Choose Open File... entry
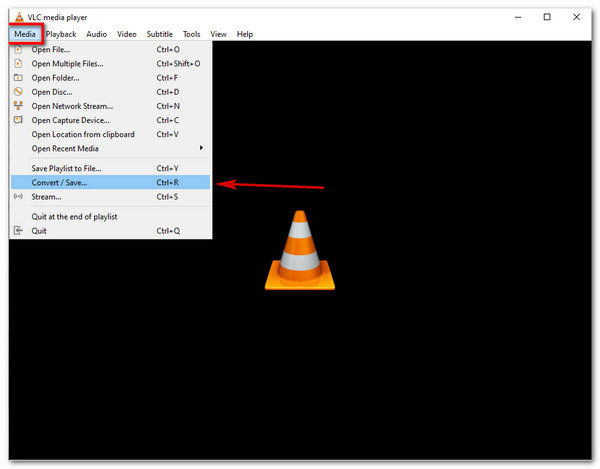Image resolution: width=600 pixels, height=469 pixels. pyautogui.click(x=111, y=49)
